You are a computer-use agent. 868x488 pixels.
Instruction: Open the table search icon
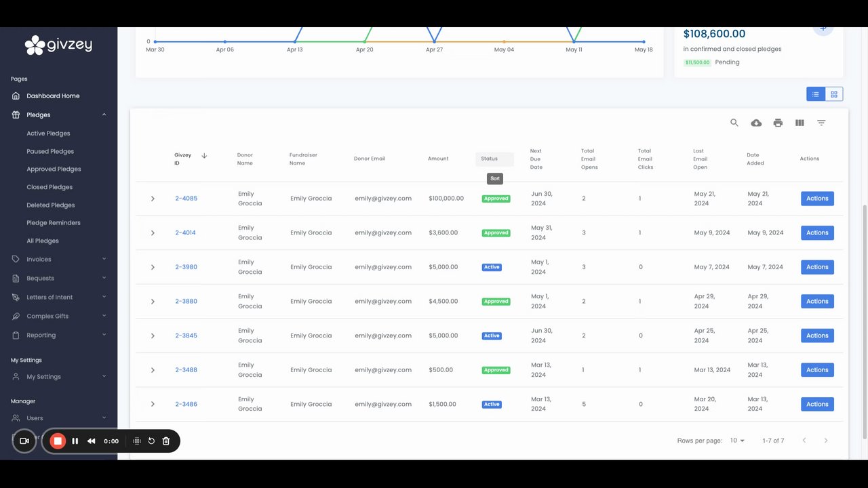pos(734,123)
